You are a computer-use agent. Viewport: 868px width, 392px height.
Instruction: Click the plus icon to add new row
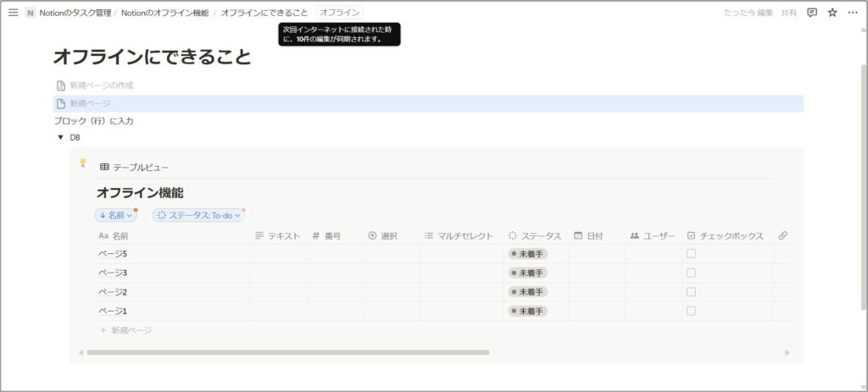click(x=103, y=330)
